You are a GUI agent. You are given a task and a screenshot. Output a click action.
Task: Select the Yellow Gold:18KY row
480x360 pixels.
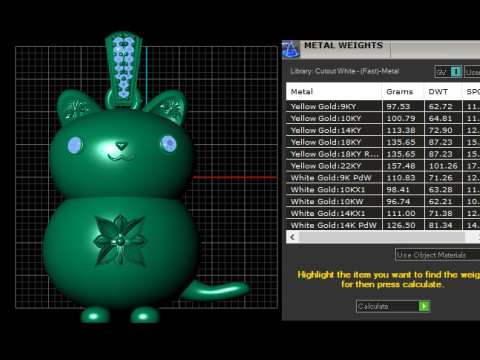coord(383,142)
